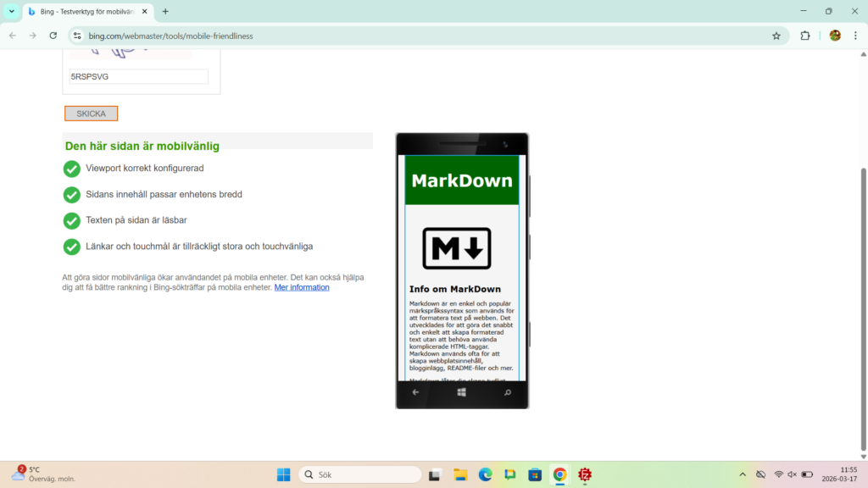This screenshot has width=868, height=488.
Task: Open a new browser tab
Action: click(165, 12)
